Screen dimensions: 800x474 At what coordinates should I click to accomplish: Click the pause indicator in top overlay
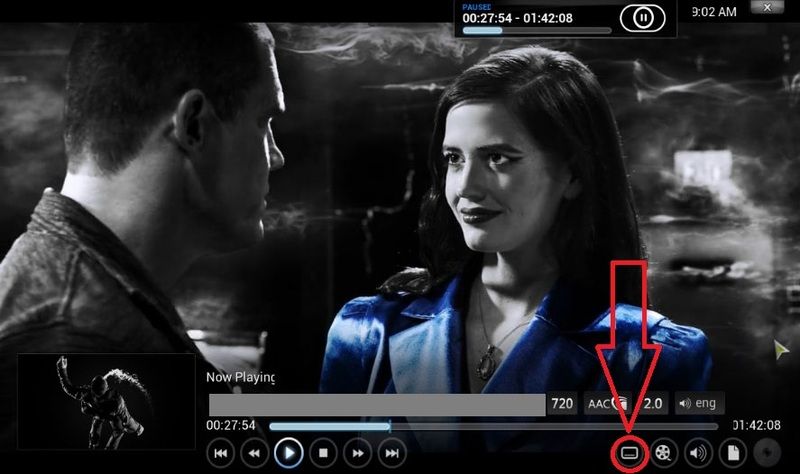[643, 18]
